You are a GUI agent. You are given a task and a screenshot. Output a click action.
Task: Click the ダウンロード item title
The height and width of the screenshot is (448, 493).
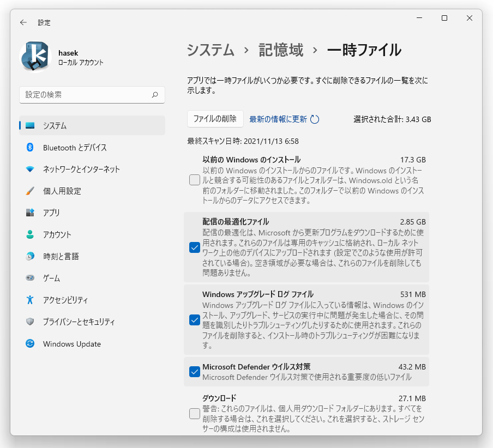pyautogui.click(x=219, y=398)
